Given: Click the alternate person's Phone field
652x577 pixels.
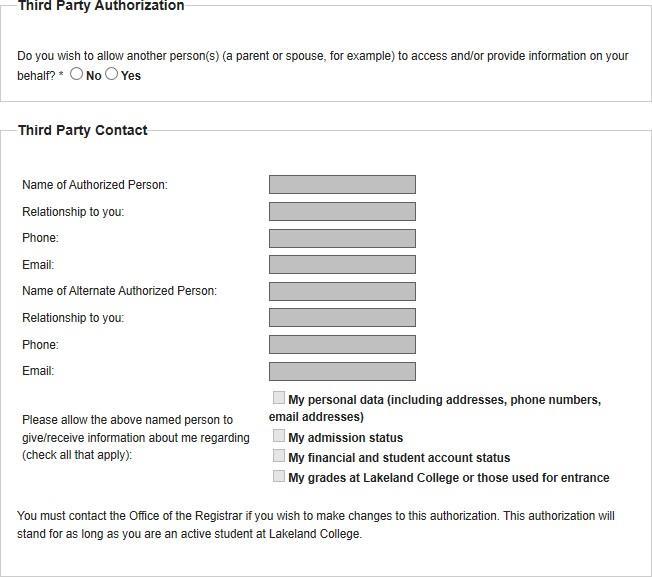Looking at the screenshot, I should [x=342, y=345].
